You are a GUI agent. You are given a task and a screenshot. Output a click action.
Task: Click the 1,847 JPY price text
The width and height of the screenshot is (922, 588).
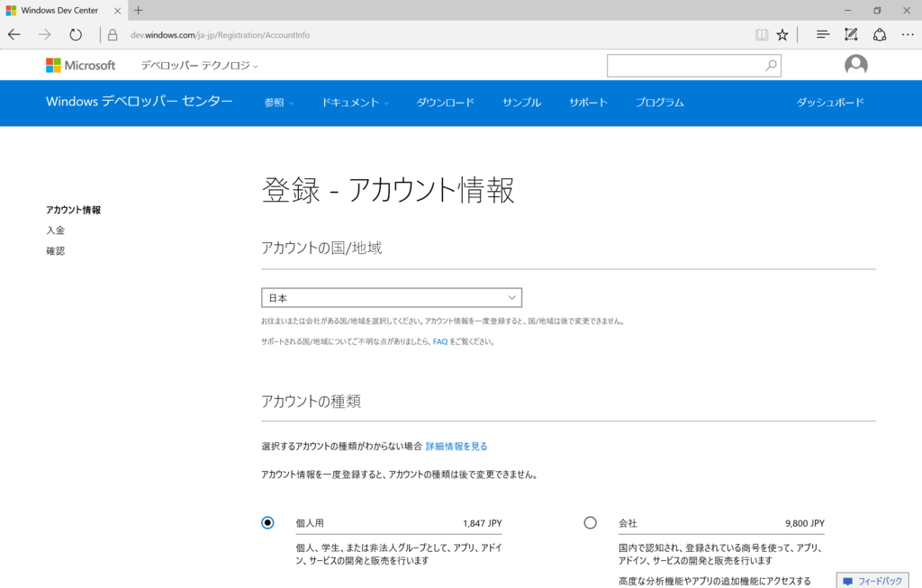coord(483,523)
